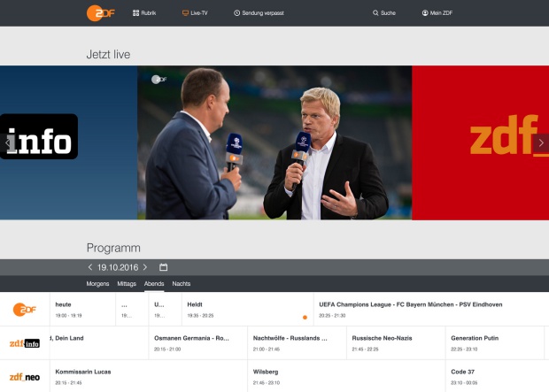Switch to the Abends tab

coord(154,284)
